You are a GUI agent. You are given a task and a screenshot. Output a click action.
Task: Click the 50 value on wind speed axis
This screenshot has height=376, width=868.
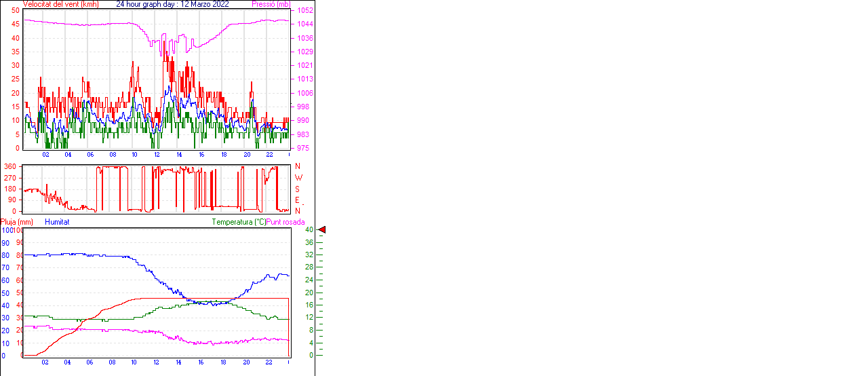point(16,11)
